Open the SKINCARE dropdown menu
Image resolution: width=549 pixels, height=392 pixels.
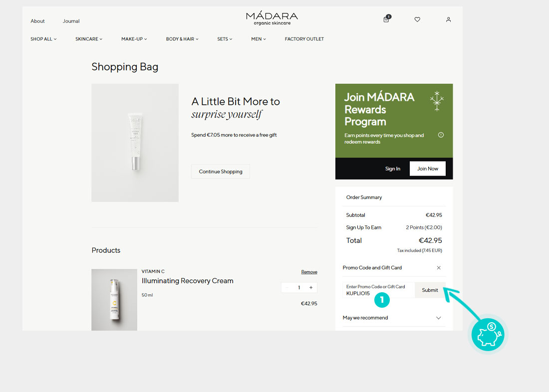coord(89,39)
